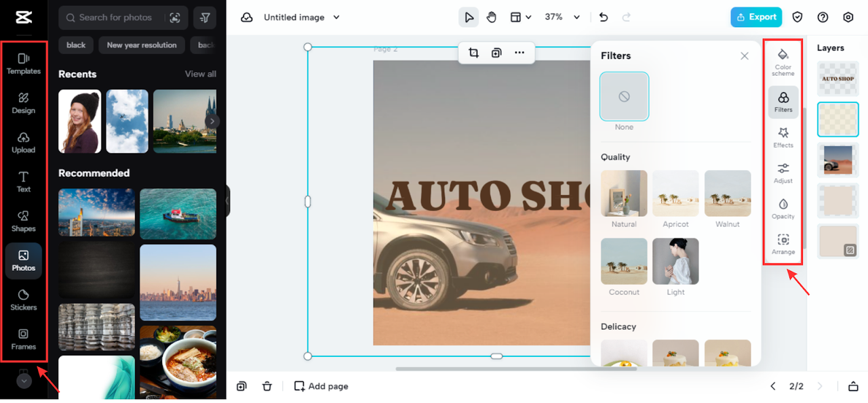
Task: Select the bottom background layer thumbnail
Action: (x=838, y=241)
